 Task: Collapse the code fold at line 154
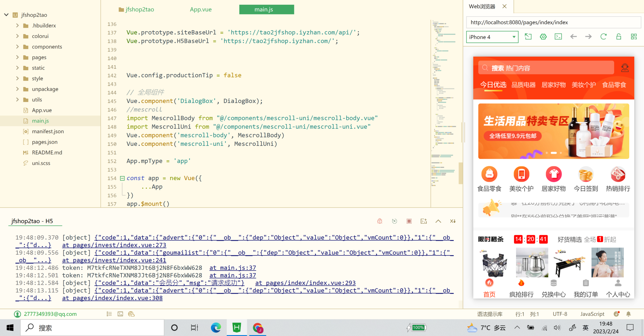coord(122,178)
